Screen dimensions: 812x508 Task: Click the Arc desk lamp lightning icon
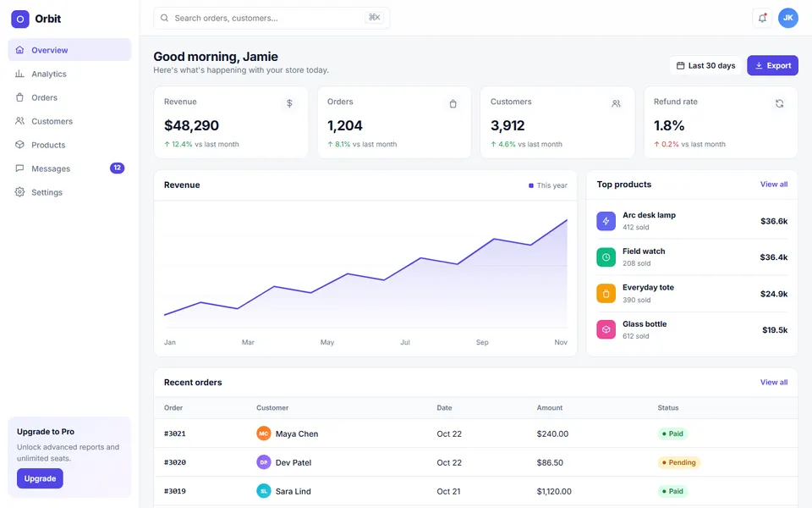606,221
